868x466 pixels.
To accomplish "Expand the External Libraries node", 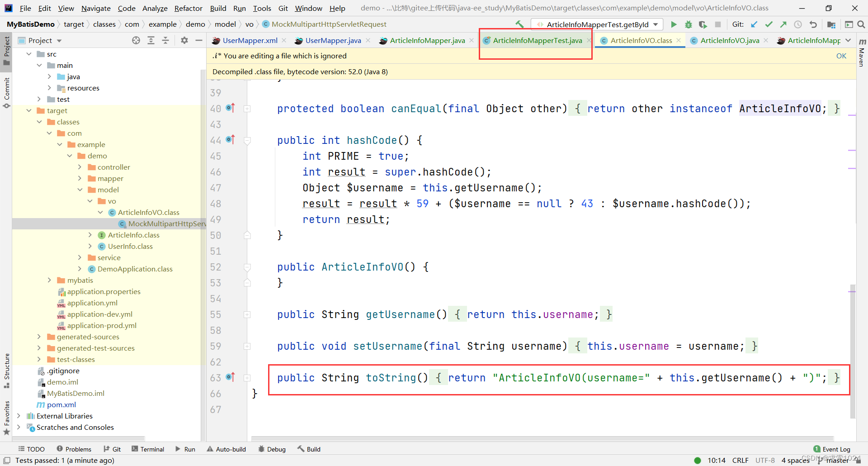I will pos(19,416).
